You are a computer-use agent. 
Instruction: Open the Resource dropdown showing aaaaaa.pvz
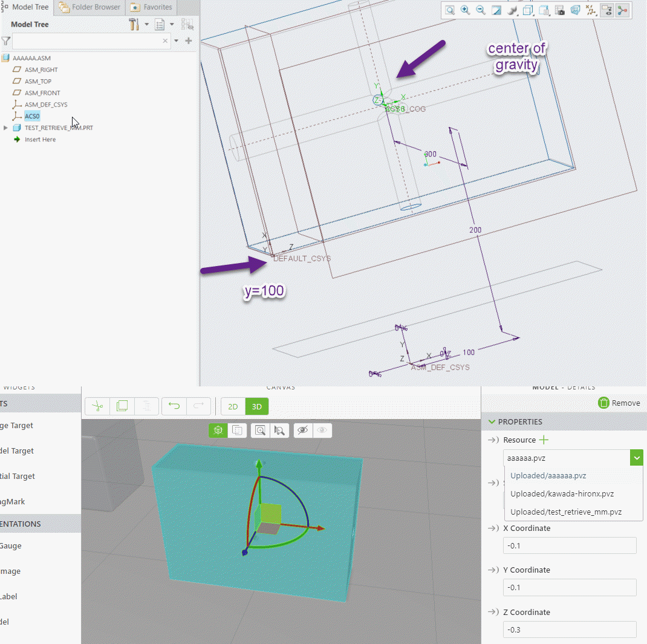click(636, 458)
